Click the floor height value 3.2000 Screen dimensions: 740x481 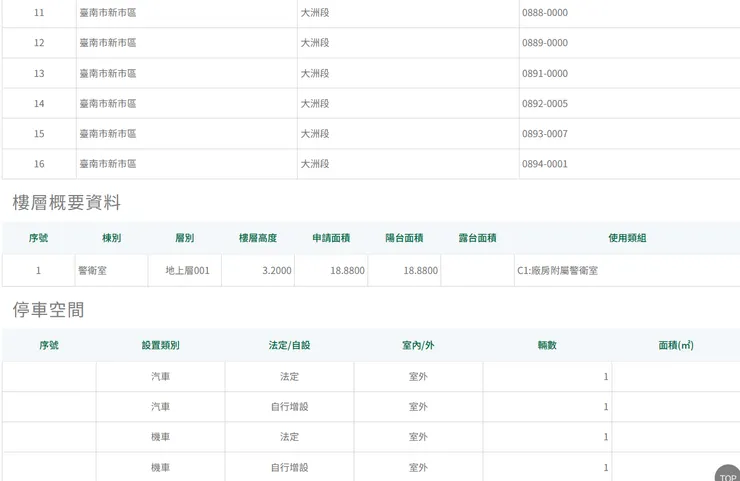click(277, 271)
